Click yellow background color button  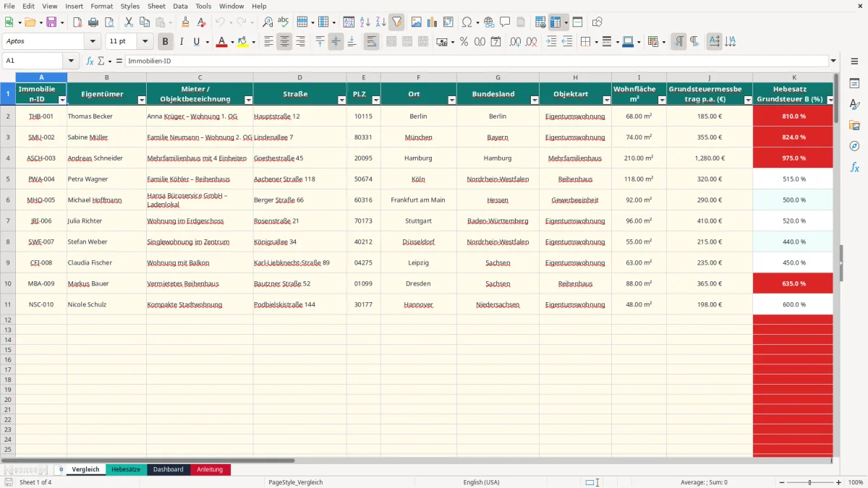[242, 42]
